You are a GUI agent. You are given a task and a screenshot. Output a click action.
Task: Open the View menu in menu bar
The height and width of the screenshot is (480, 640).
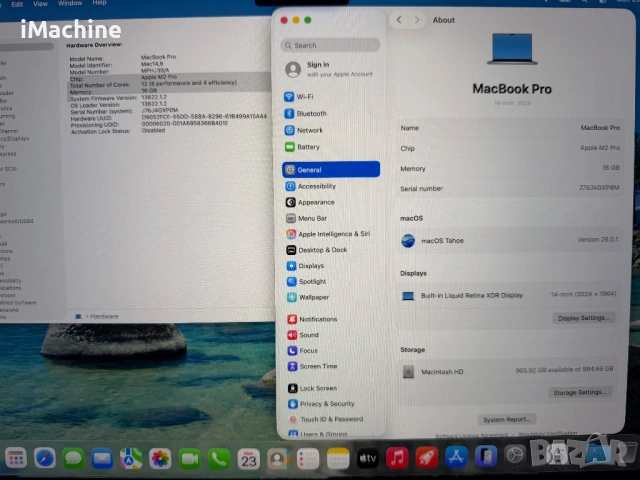click(40, 4)
